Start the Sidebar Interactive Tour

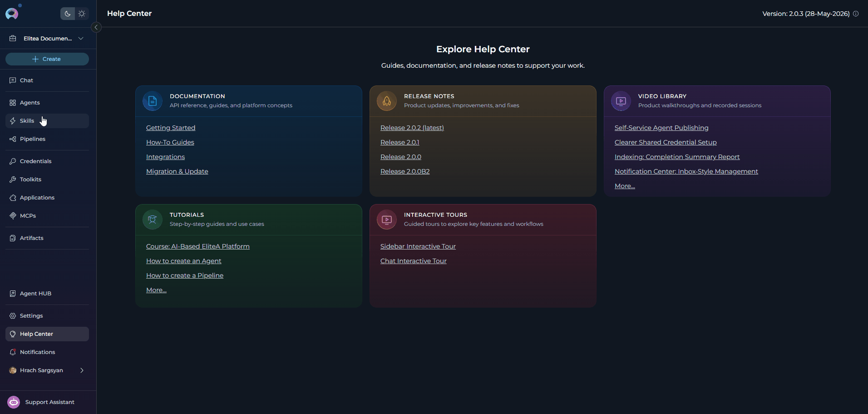pyautogui.click(x=418, y=247)
